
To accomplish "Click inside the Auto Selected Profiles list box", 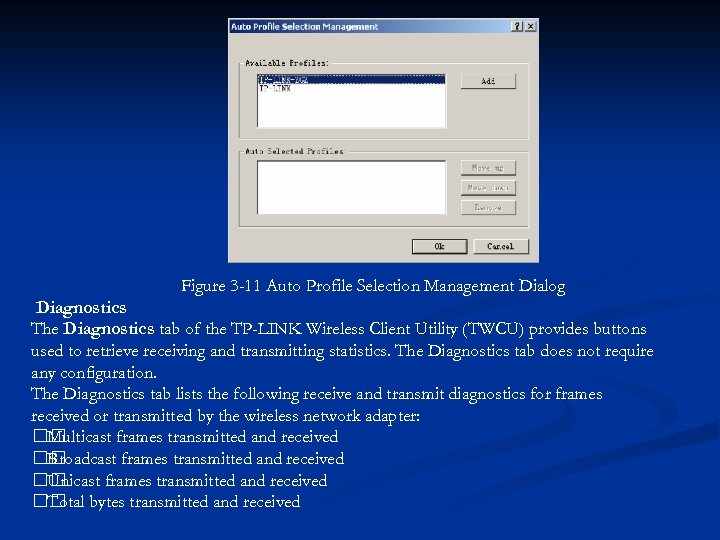I will pos(351,187).
